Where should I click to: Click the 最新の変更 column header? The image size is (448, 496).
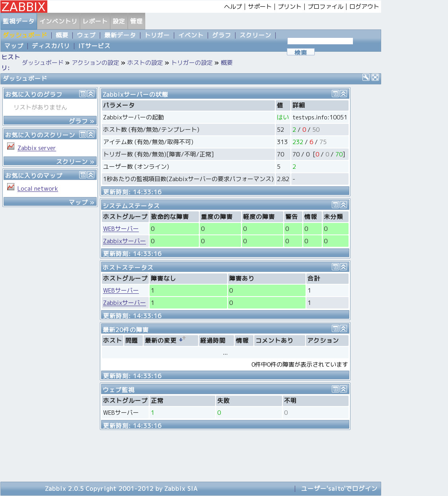click(x=161, y=340)
